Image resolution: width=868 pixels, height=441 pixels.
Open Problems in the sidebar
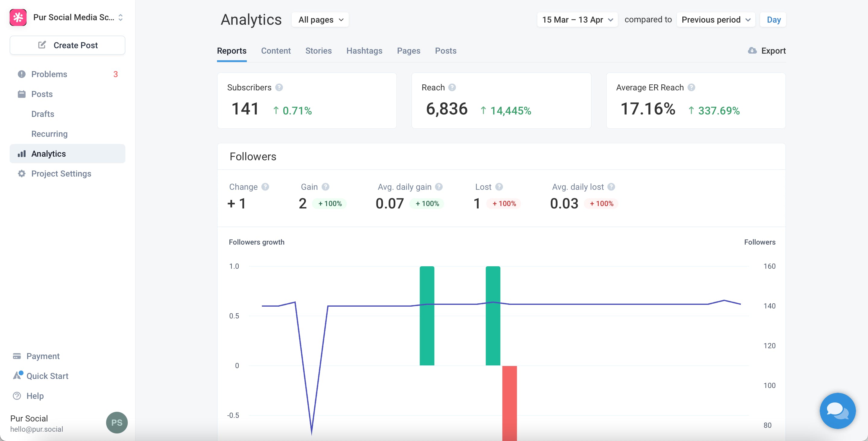[68, 74]
